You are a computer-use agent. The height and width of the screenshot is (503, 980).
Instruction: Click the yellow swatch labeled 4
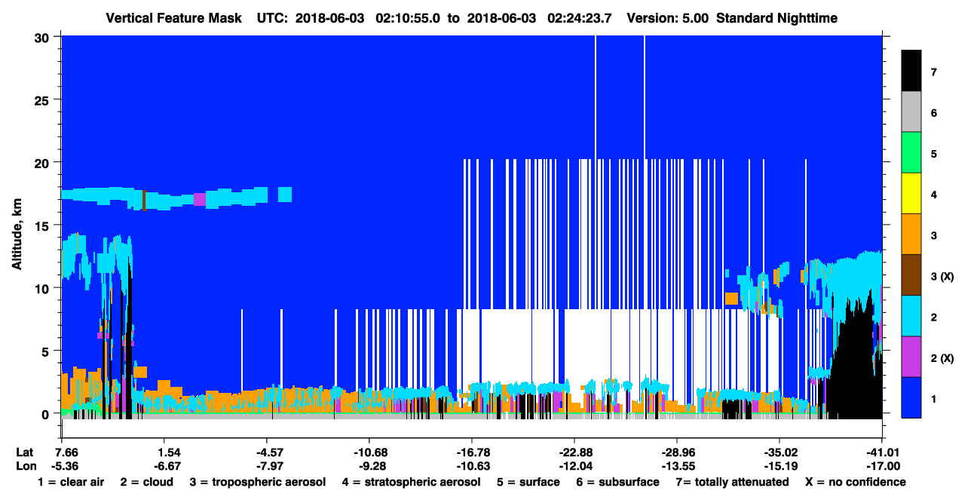[911, 194]
